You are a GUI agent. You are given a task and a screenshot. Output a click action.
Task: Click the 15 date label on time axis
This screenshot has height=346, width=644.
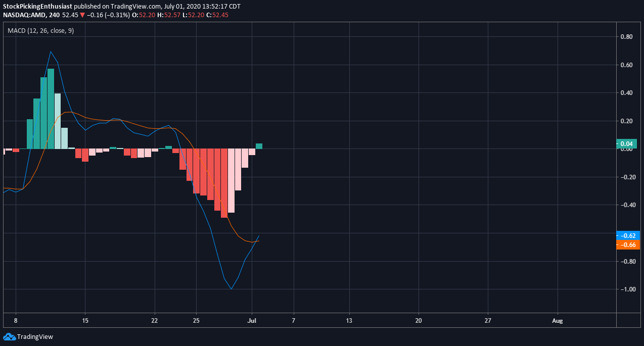(85, 321)
